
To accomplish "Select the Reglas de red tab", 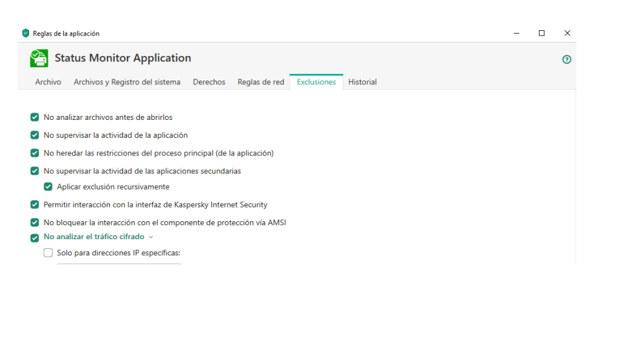I will point(261,82).
